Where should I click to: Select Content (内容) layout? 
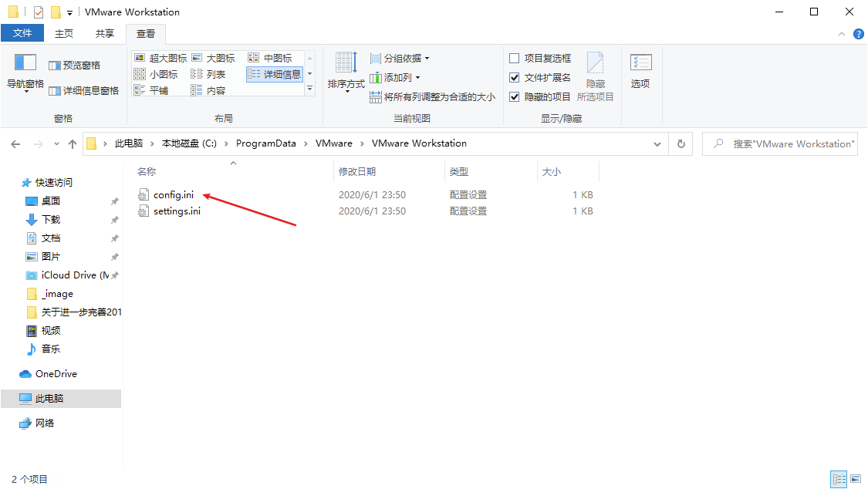(x=208, y=90)
